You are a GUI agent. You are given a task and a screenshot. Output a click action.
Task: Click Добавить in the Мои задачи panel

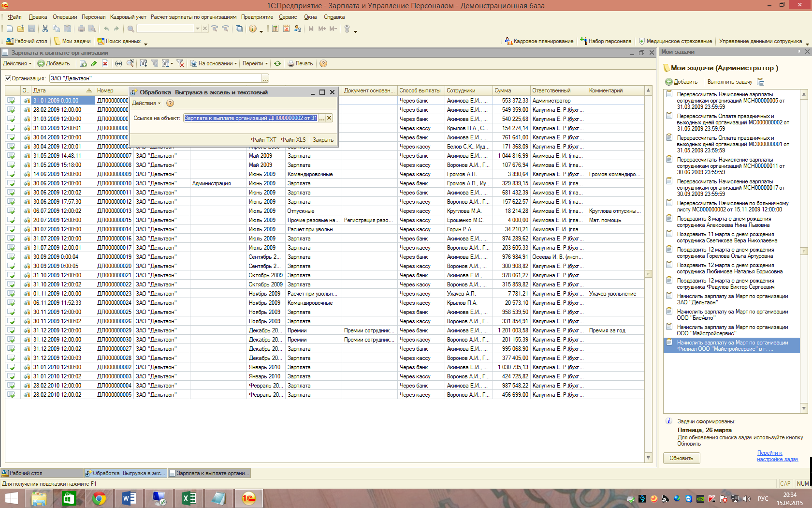tap(681, 82)
